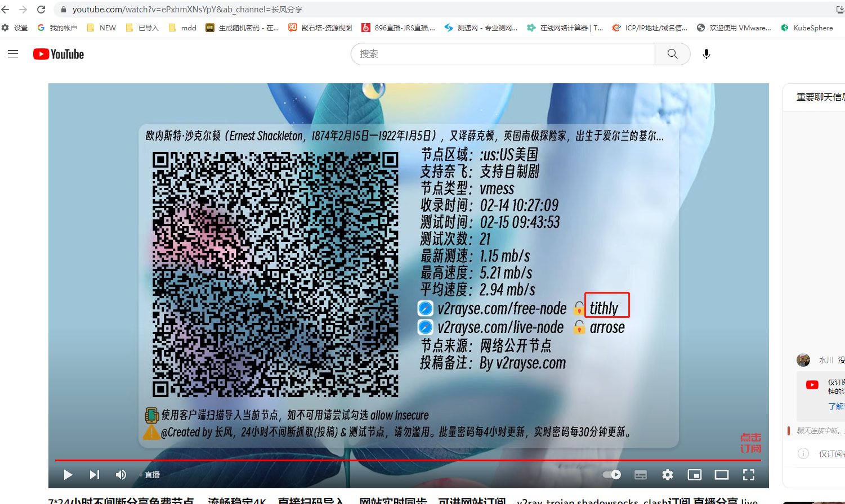The height and width of the screenshot is (504, 845).
Task: Reload the page in the browser
Action: pos(41,10)
